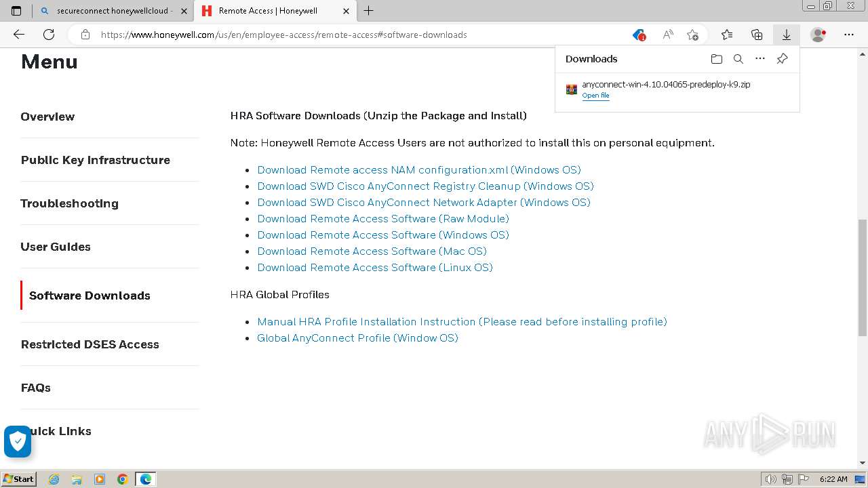This screenshot has width=868, height=488.
Task: Open the tab actions menu icon
Action: point(16,11)
